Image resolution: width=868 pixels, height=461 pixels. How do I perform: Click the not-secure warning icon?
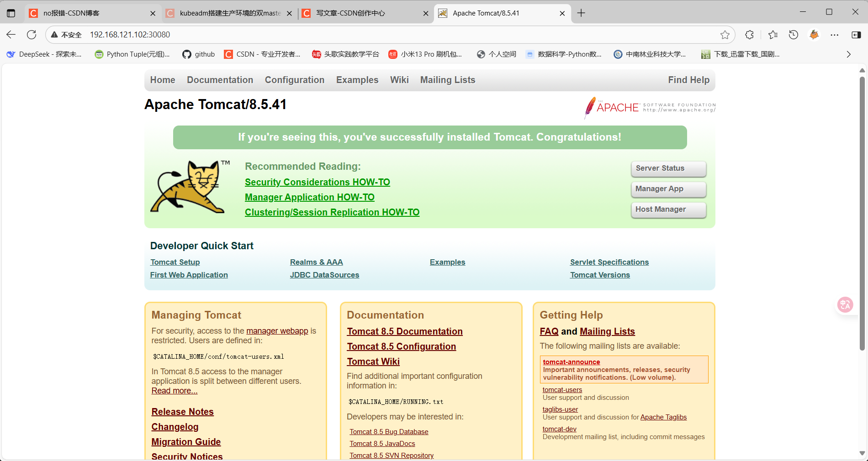pyautogui.click(x=54, y=35)
